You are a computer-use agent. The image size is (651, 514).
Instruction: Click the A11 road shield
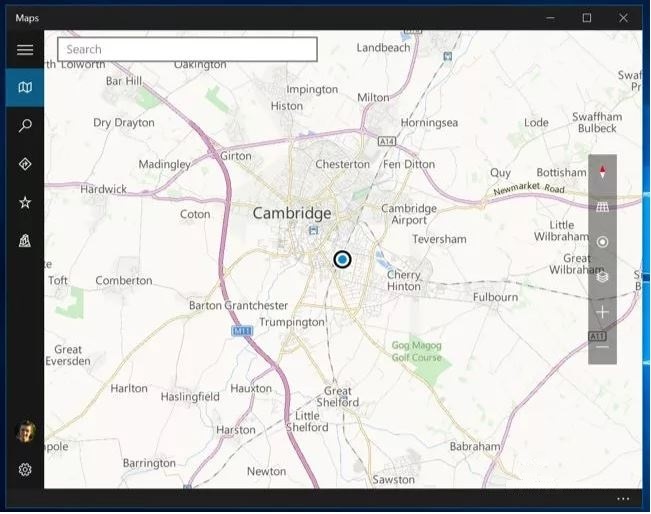pos(597,336)
